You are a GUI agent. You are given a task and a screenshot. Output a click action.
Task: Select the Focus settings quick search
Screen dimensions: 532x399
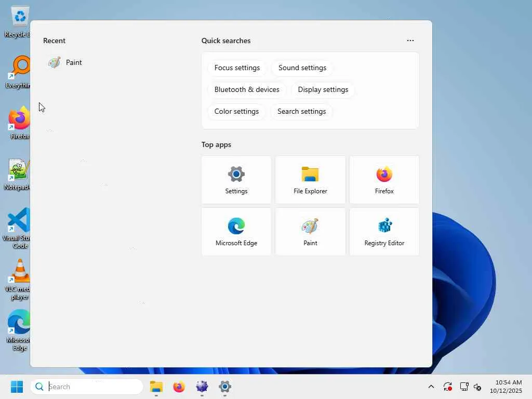(x=237, y=68)
